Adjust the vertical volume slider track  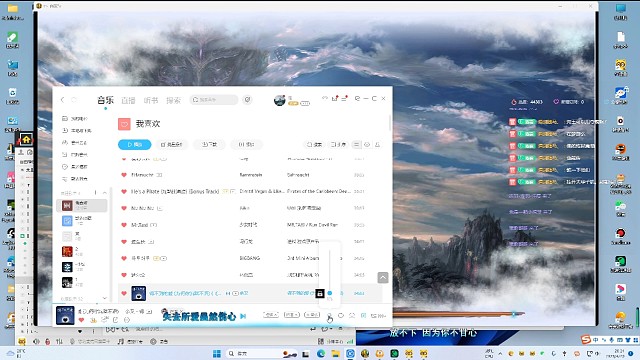(x=329, y=269)
